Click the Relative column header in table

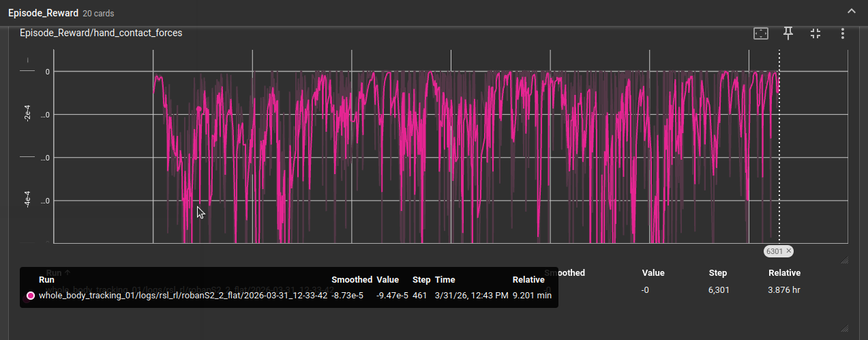click(x=783, y=273)
